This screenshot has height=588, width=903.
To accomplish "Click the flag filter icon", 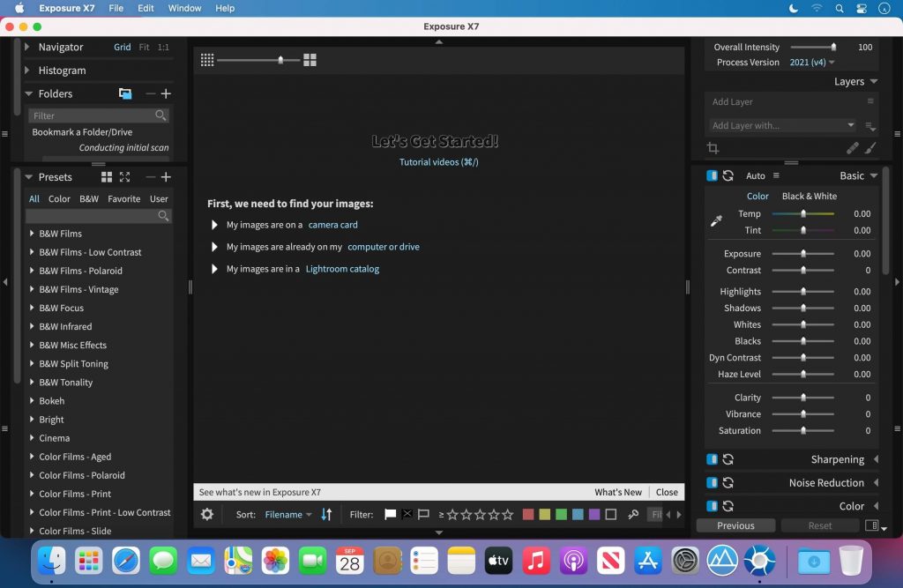I will [389, 514].
